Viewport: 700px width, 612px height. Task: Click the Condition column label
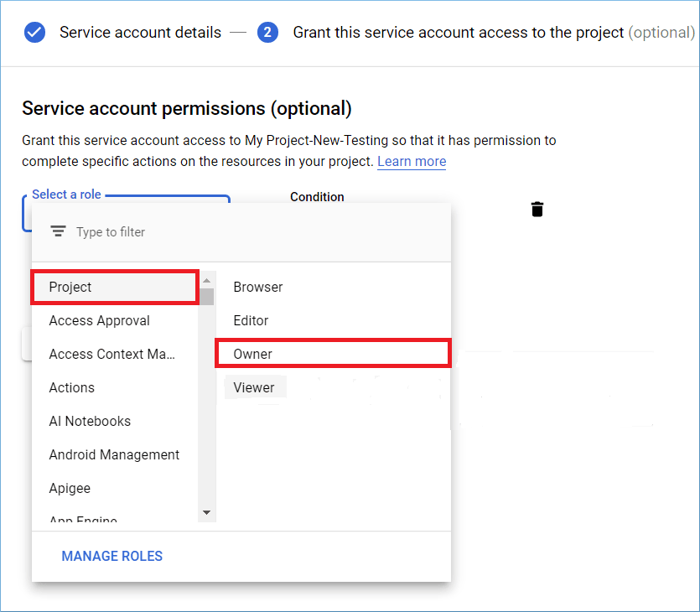pos(317,197)
